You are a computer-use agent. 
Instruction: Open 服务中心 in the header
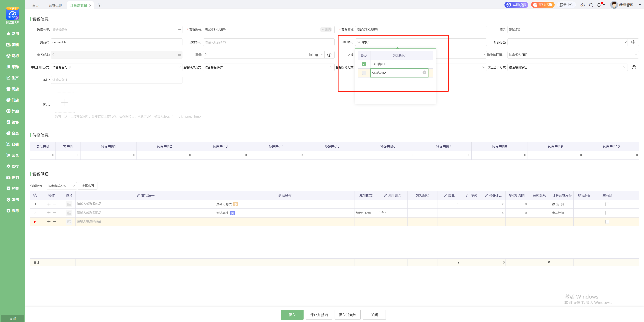[566, 5]
